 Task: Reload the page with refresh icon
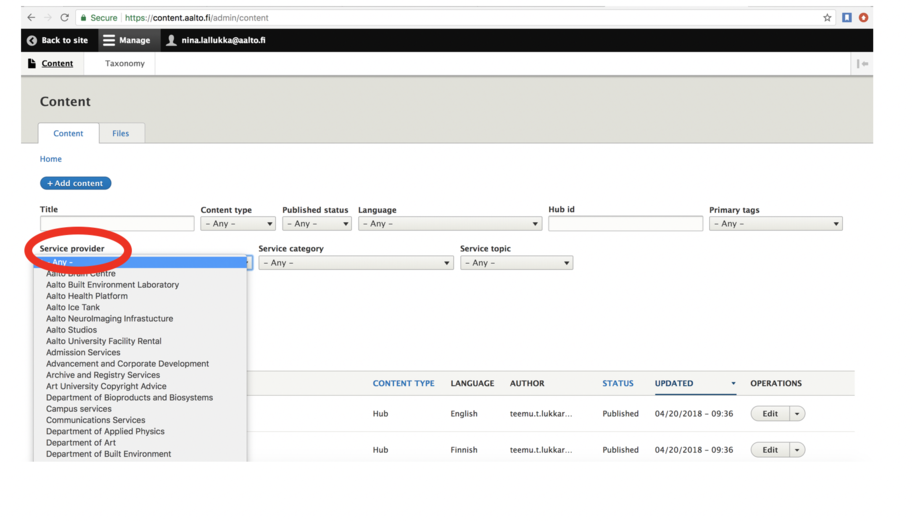(65, 17)
